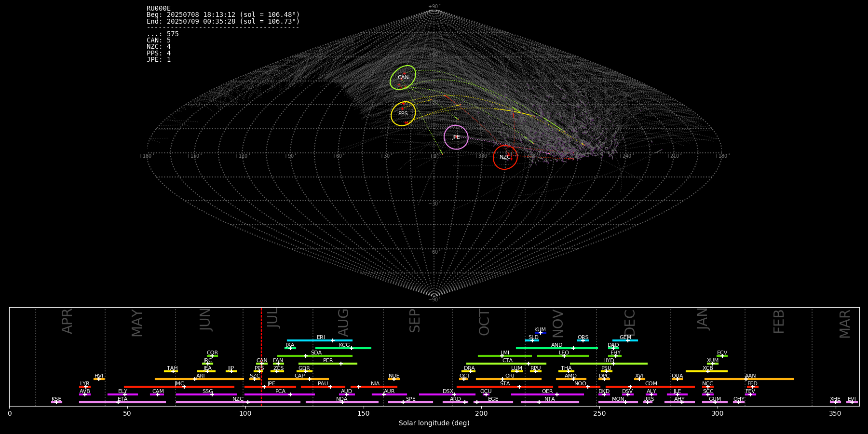Screen dimensions: 868x434
Task: Click the DEC month label
Action: tap(630, 323)
